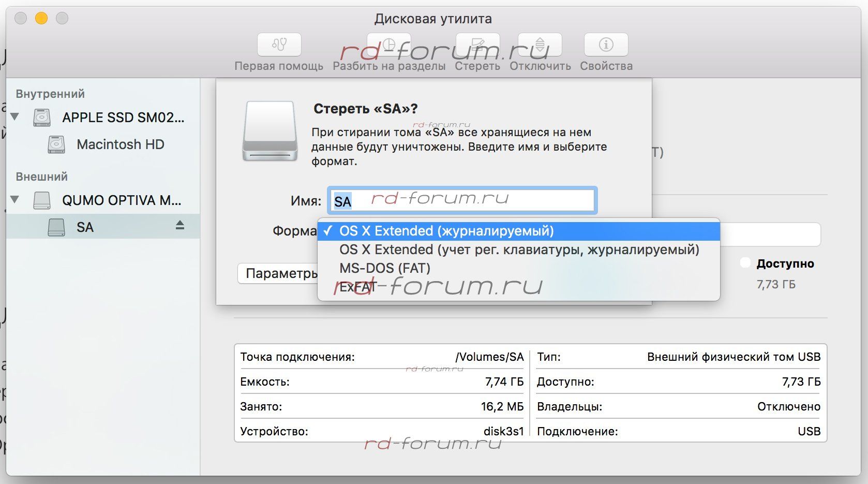This screenshot has height=484, width=868.
Task: Click the APPLE SSD drive icon in sidebar
Action: tap(42, 118)
